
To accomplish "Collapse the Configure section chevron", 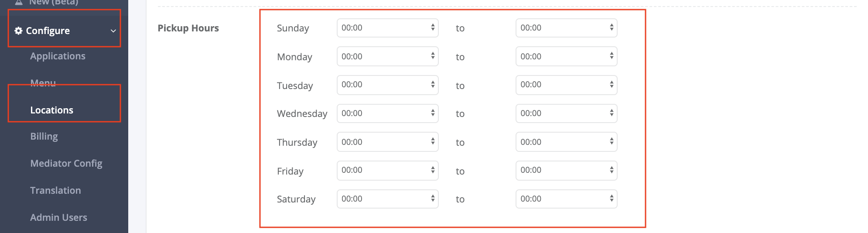I will pyautogui.click(x=113, y=31).
